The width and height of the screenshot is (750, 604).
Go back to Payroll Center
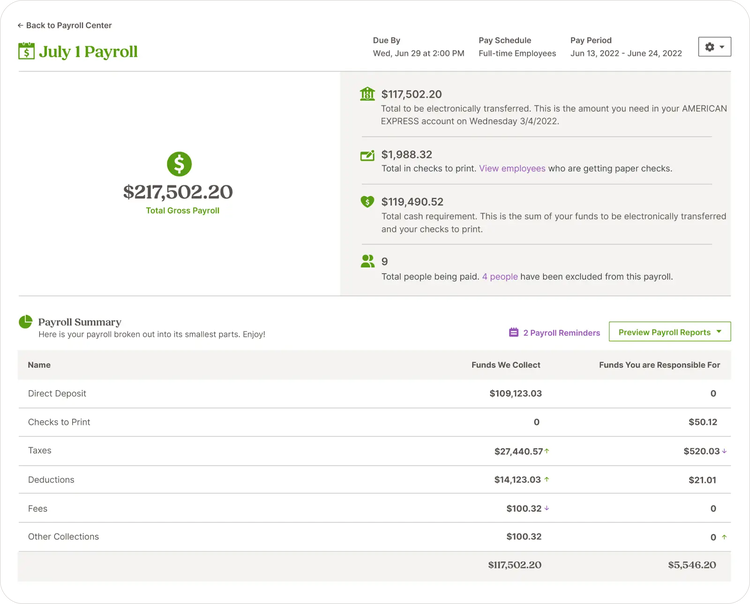(65, 25)
